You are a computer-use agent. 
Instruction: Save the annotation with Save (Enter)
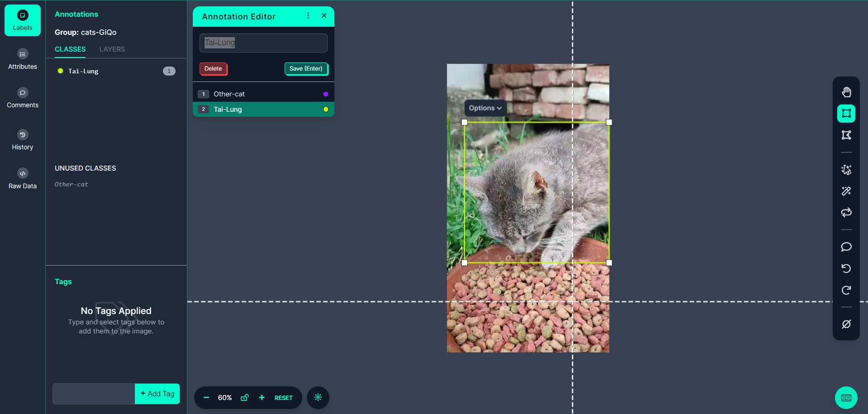[x=306, y=69]
